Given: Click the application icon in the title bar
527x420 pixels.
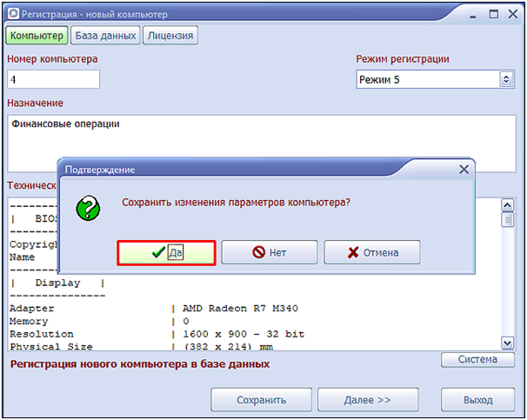Looking at the screenshot, I should tap(11, 14).
